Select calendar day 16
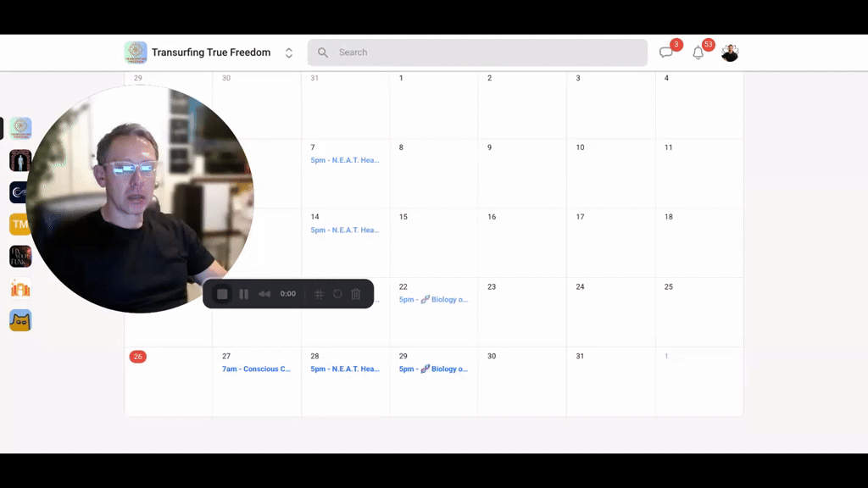This screenshot has height=488, width=868. click(x=492, y=217)
